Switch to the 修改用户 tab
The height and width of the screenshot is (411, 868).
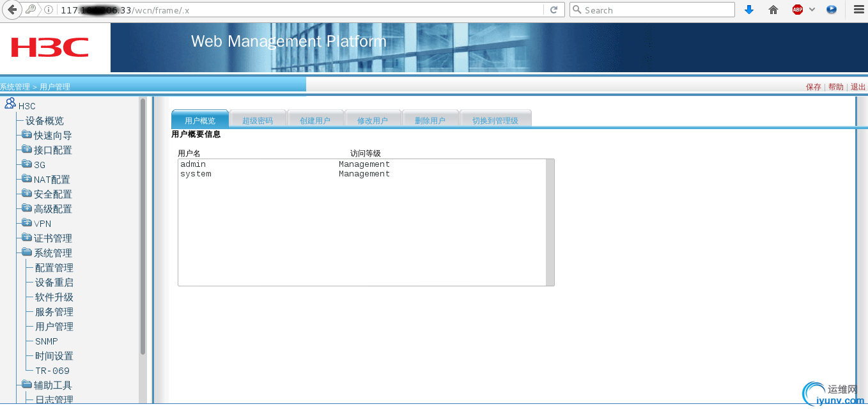pos(373,120)
